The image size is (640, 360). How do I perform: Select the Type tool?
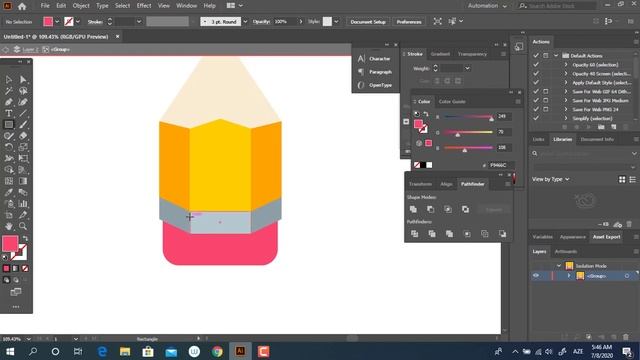pos(9,113)
